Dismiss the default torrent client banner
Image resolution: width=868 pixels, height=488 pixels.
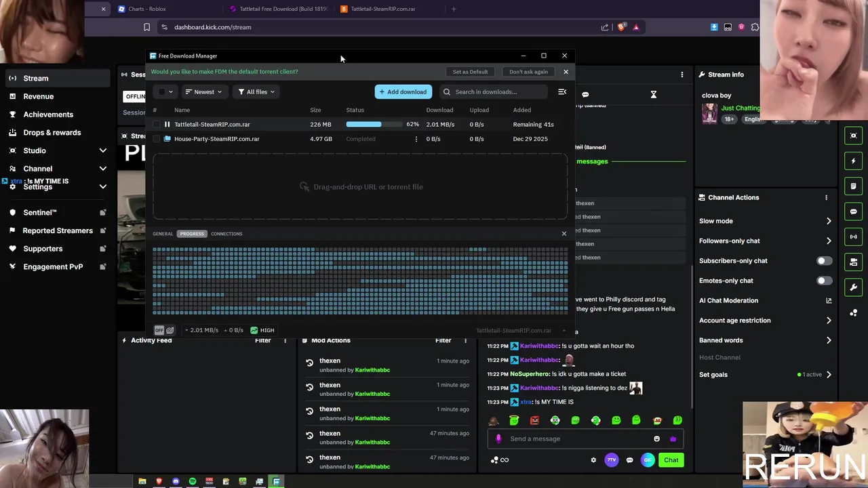566,72
